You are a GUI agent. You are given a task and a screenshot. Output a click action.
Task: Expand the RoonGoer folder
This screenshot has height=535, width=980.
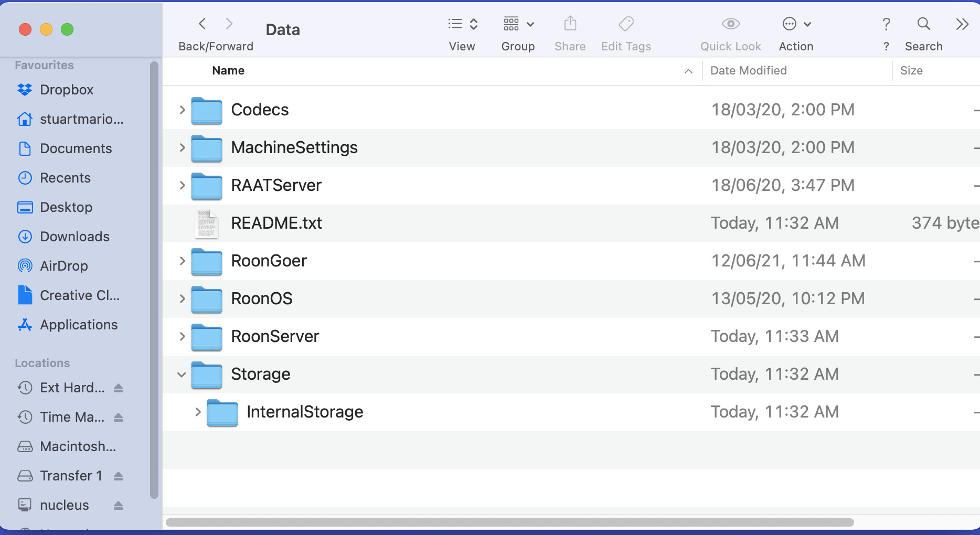(182, 261)
